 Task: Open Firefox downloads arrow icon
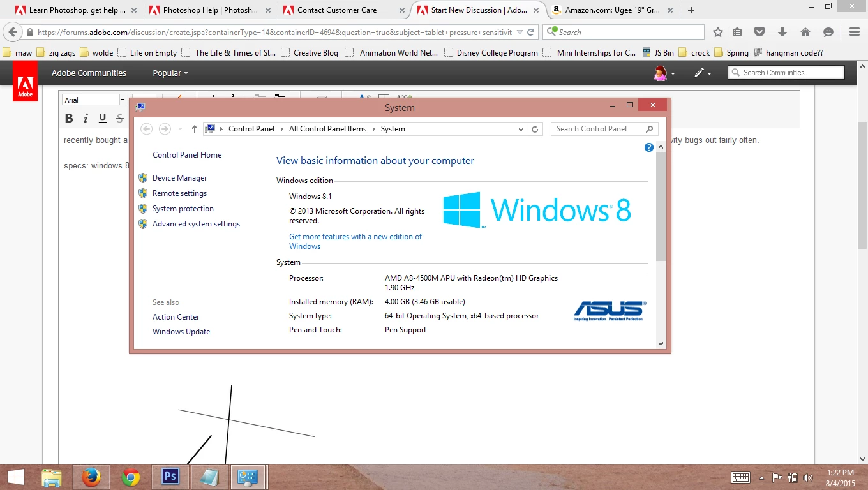782,32
